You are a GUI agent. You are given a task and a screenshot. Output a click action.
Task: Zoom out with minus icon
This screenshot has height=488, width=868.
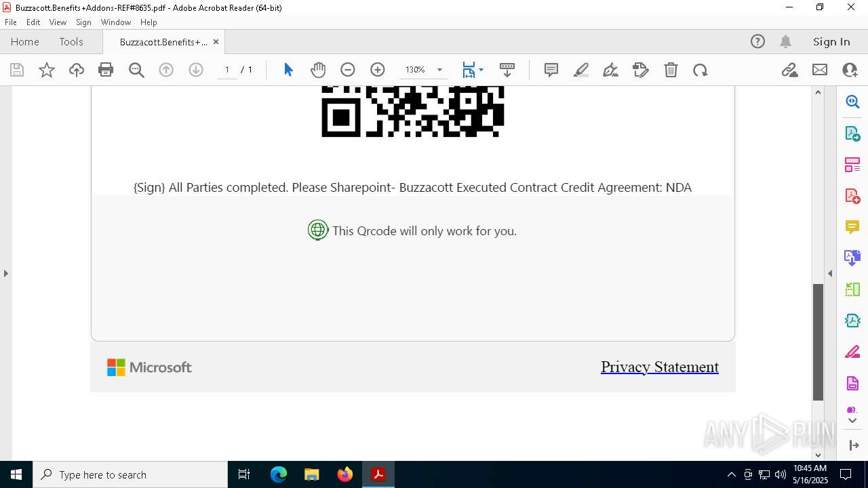coord(348,70)
